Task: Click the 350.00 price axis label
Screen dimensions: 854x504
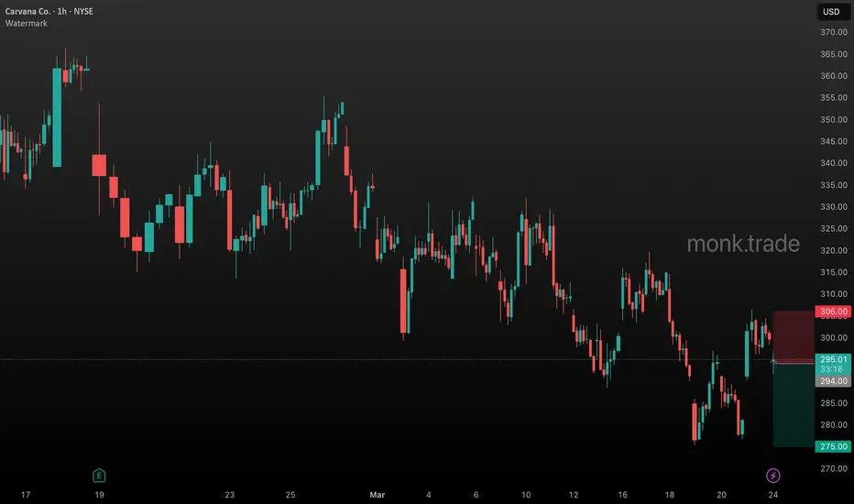Action: click(834, 119)
